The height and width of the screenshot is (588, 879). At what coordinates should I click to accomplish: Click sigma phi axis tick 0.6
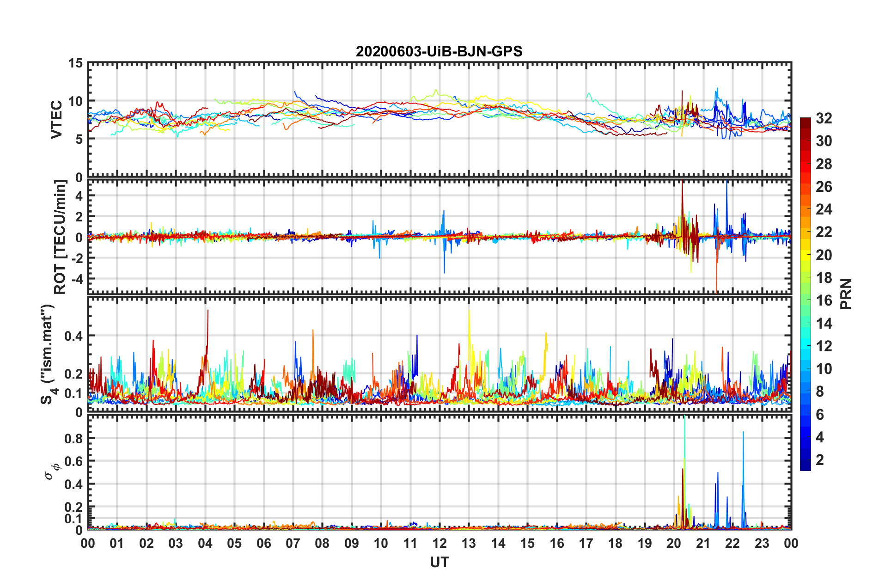(74, 461)
